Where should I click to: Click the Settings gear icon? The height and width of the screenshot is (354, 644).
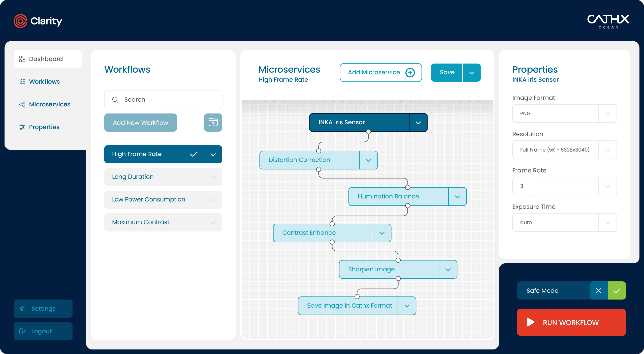click(x=22, y=308)
